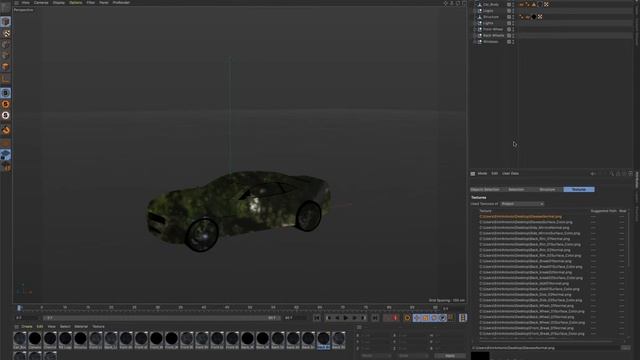Toggle Position keyframe recording icon
Screen dimensions: 640x360
417,318
